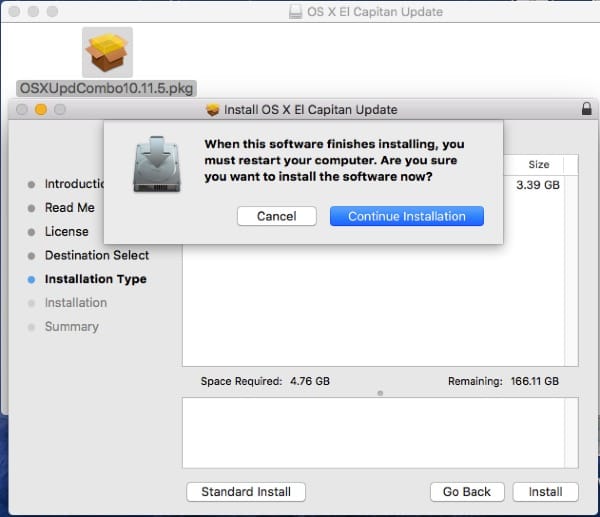Viewport: 600px width, 517px height.
Task: Click the package icon beside the Install OS X title
Action: point(212,109)
